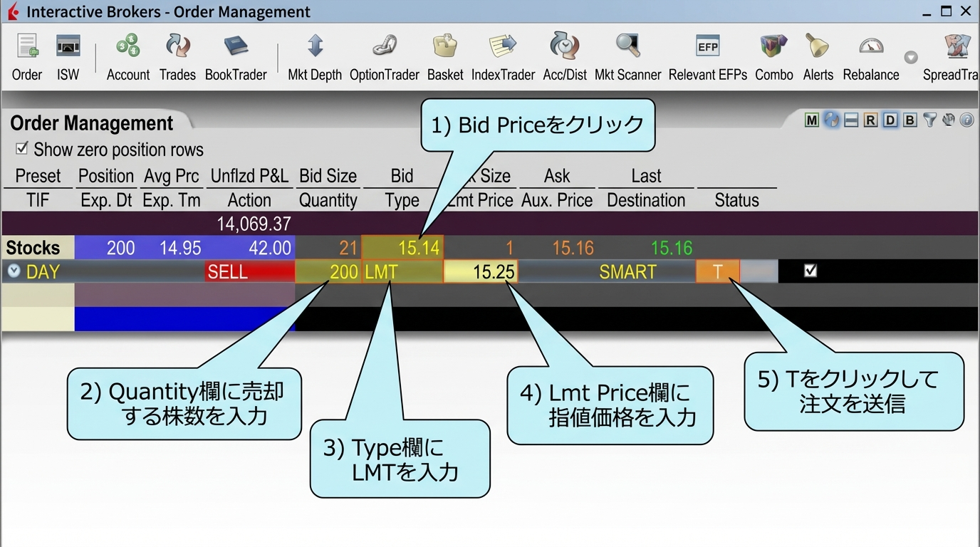
Task: Click the green M icon
Action: click(811, 120)
